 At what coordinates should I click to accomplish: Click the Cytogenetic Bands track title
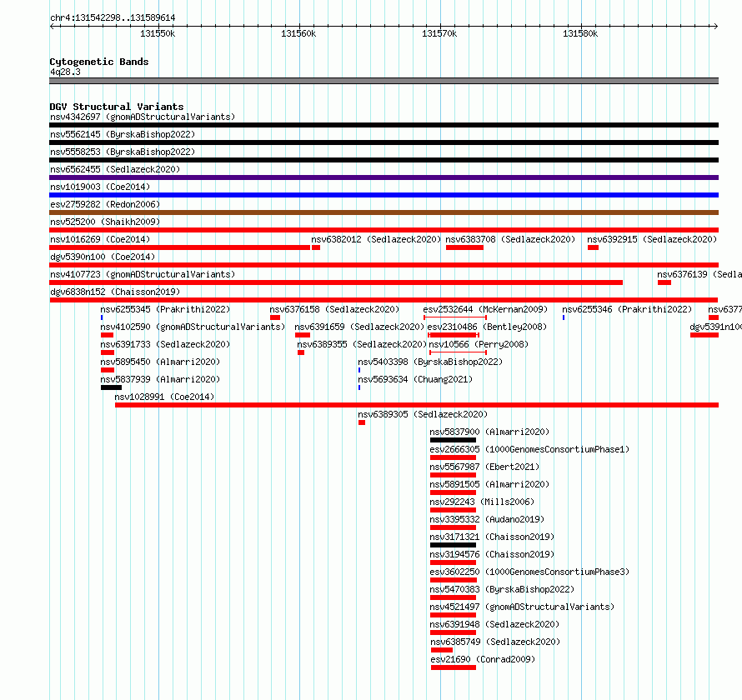(x=99, y=62)
